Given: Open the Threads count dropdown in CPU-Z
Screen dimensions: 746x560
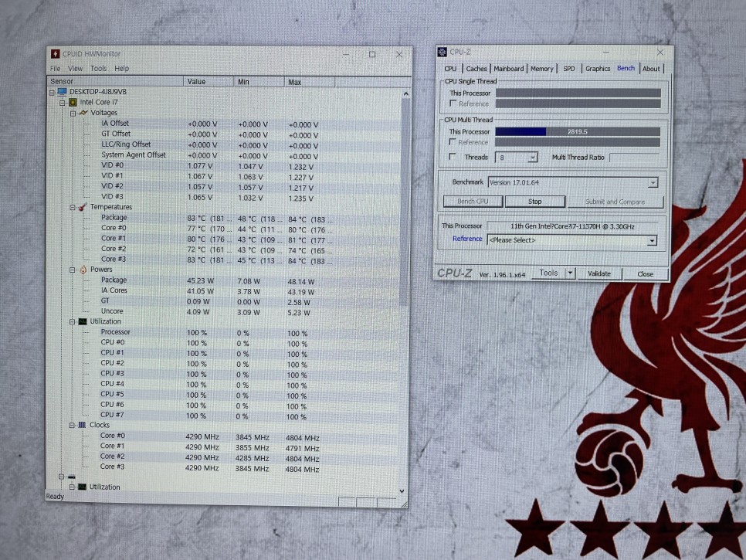Looking at the screenshot, I should point(533,157).
